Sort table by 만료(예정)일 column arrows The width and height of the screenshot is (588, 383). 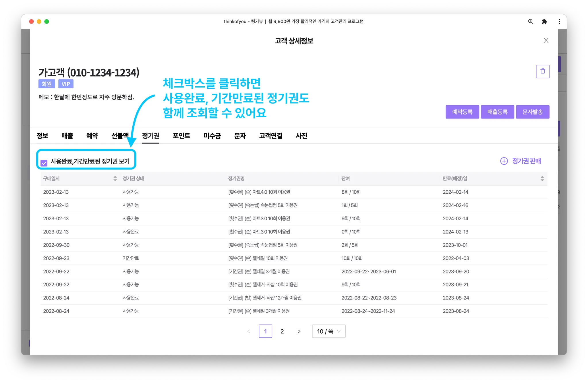(x=542, y=178)
